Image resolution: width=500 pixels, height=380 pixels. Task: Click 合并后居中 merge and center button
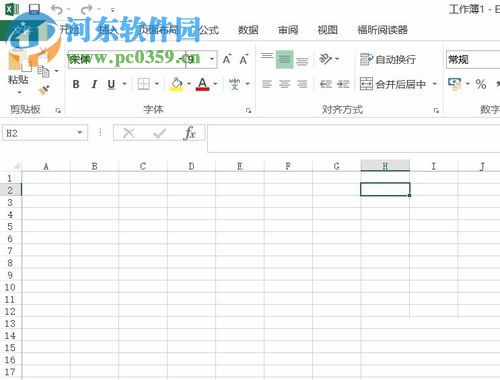coord(393,84)
